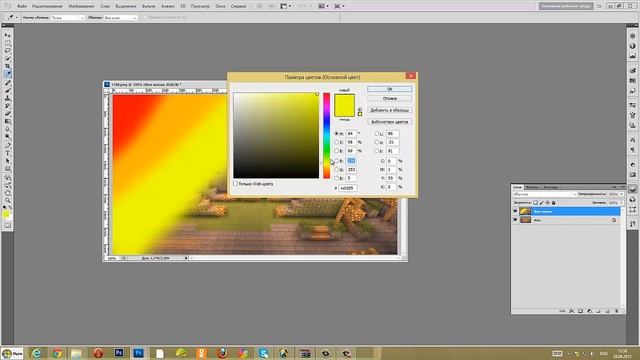Open the workspace switcher at top right
The width and height of the screenshot is (640, 360).
[x=566, y=6]
